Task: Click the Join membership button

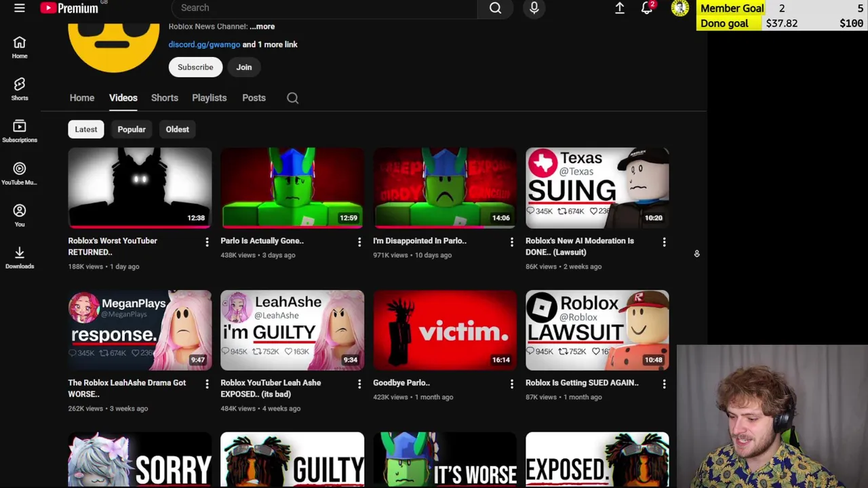Action: (x=243, y=67)
